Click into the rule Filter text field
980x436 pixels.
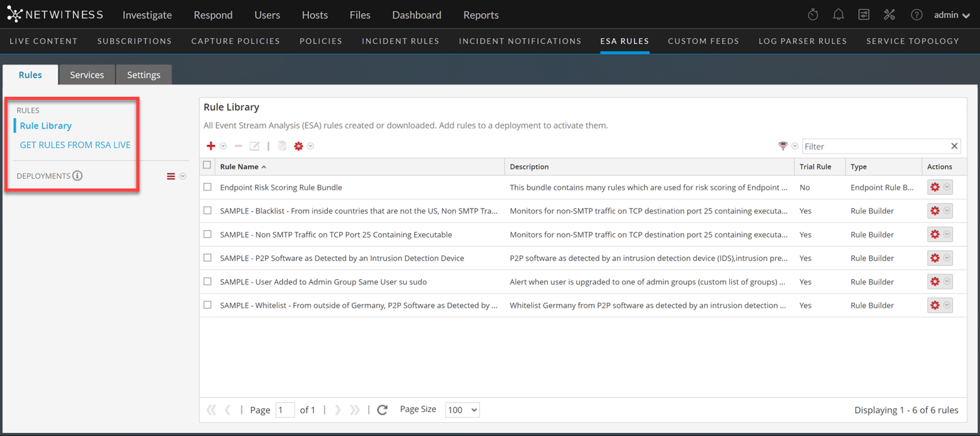tap(875, 146)
